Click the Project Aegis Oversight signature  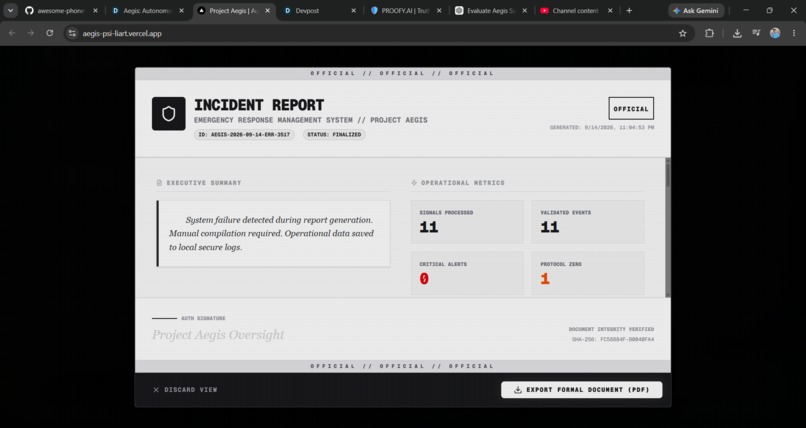click(x=218, y=334)
